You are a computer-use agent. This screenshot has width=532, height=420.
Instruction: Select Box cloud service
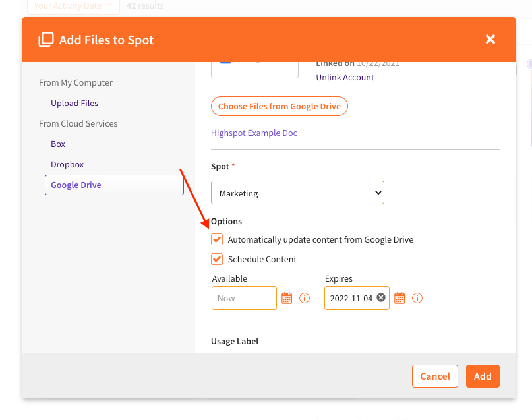(x=58, y=144)
